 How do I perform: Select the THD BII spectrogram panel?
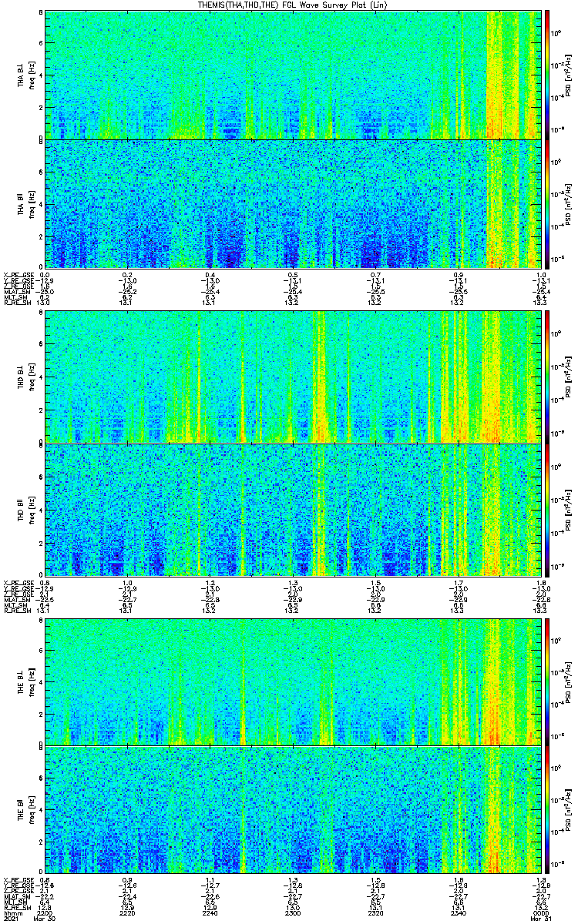293,510
